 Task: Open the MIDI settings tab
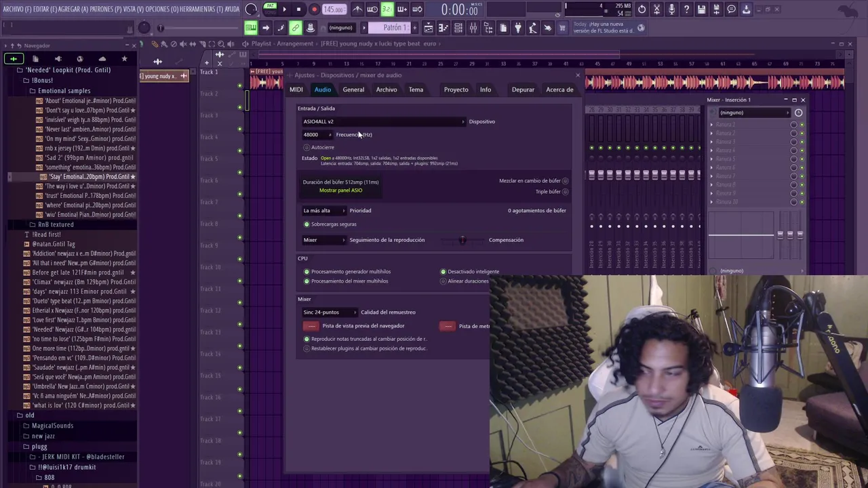click(296, 89)
